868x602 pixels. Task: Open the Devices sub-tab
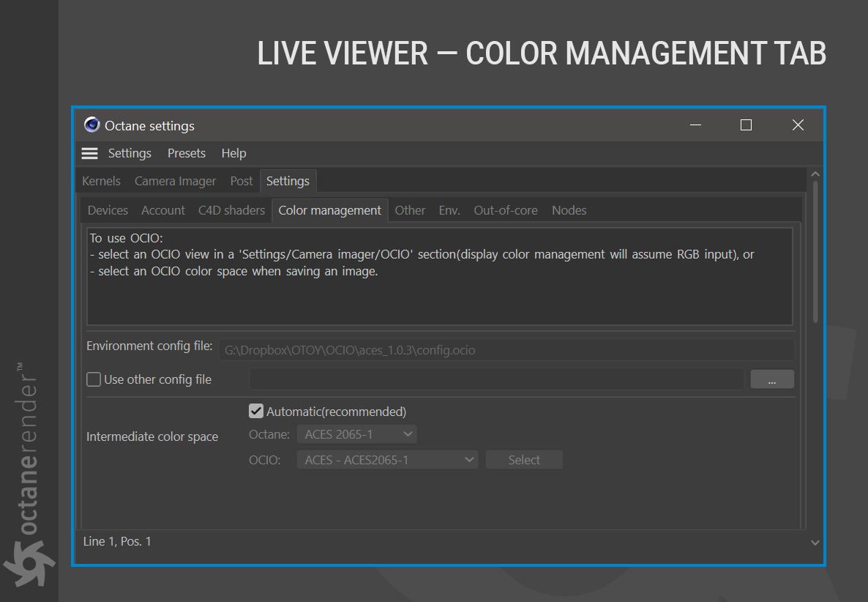pos(108,210)
